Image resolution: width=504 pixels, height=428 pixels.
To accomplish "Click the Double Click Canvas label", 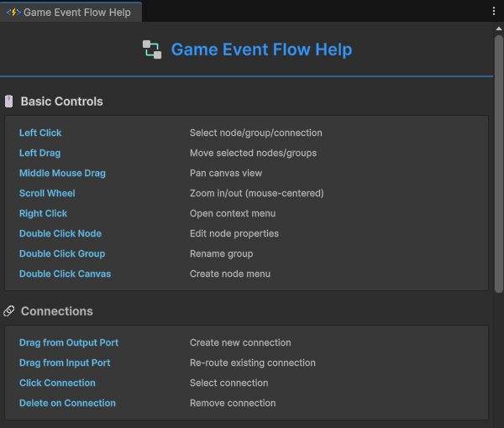I will point(65,274).
